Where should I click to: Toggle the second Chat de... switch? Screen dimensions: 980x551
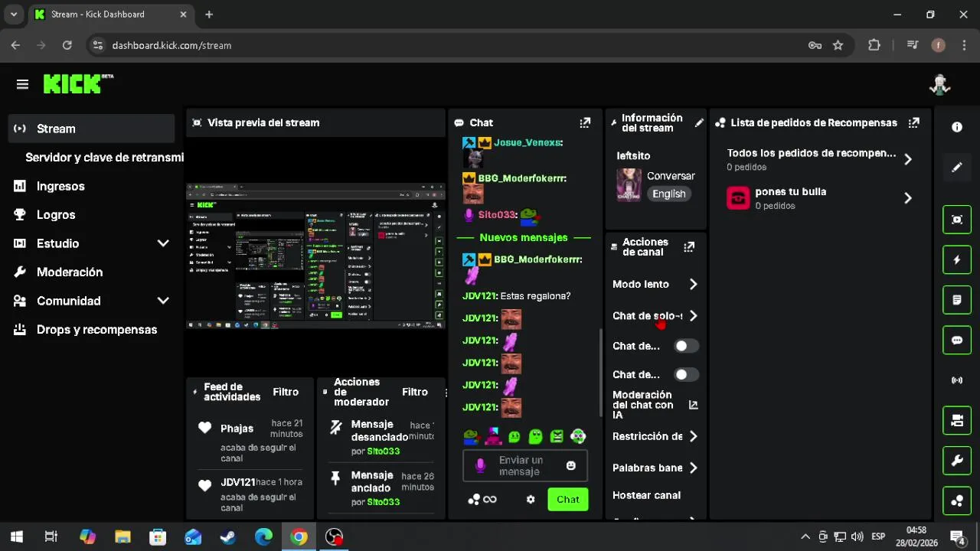point(686,374)
